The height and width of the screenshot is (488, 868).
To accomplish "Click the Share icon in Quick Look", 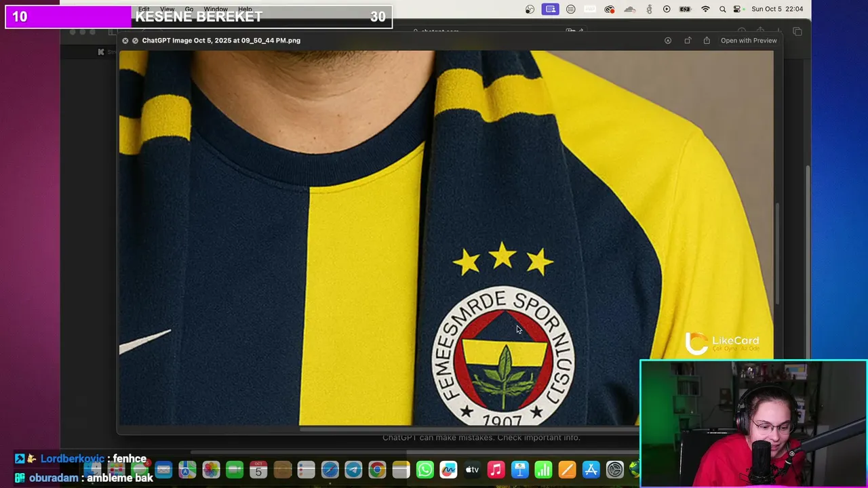I will pyautogui.click(x=707, y=41).
